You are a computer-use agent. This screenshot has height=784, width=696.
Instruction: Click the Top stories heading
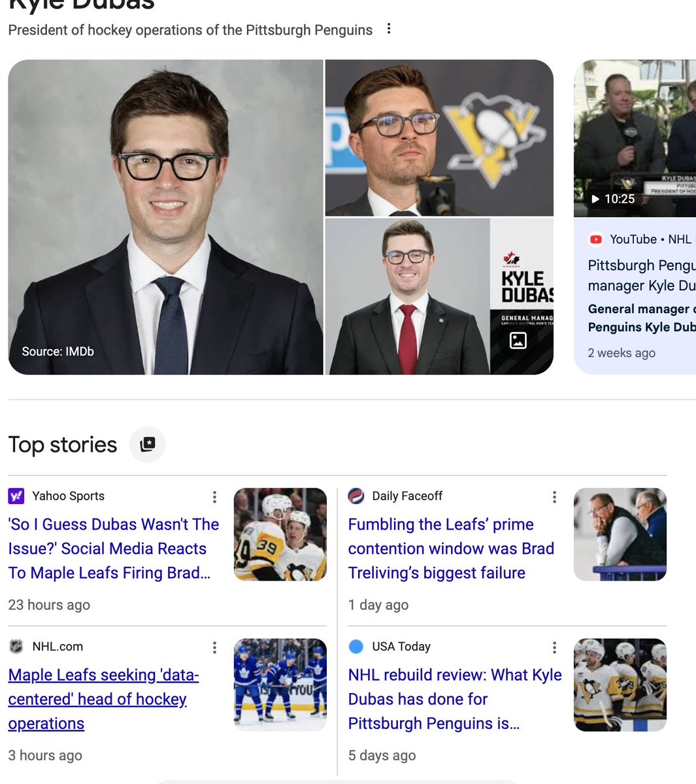[x=63, y=445]
